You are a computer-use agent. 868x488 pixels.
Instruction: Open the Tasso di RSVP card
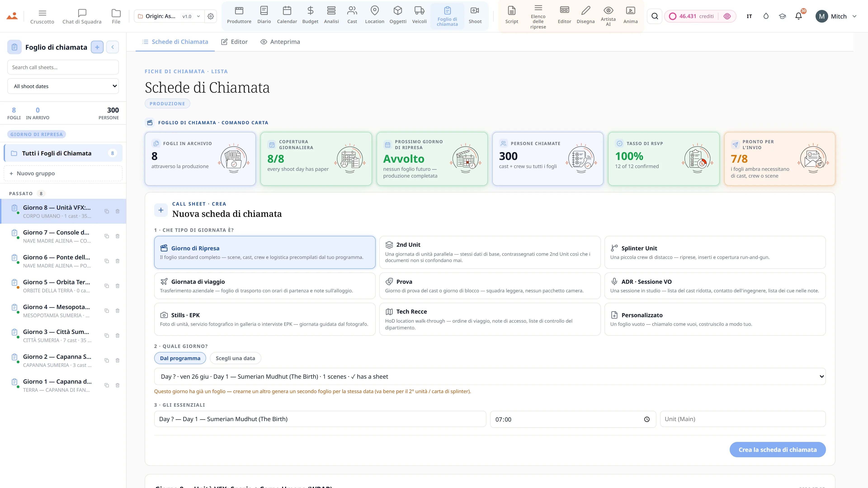click(663, 159)
